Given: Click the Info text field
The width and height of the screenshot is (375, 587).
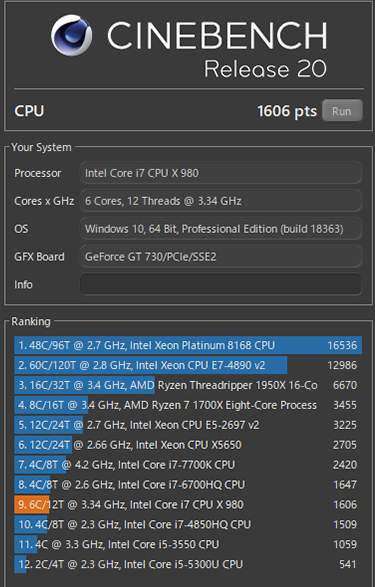Looking at the screenshot, I should tap(221, 285).
